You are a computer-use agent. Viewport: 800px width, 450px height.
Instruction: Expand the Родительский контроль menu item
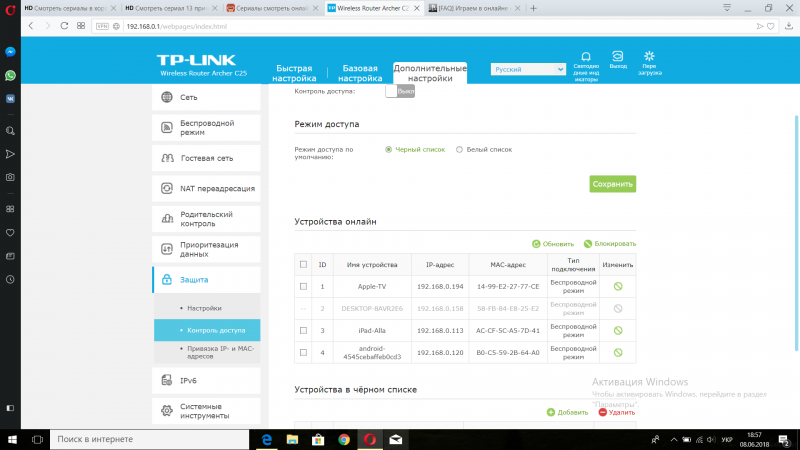point(205,219)
